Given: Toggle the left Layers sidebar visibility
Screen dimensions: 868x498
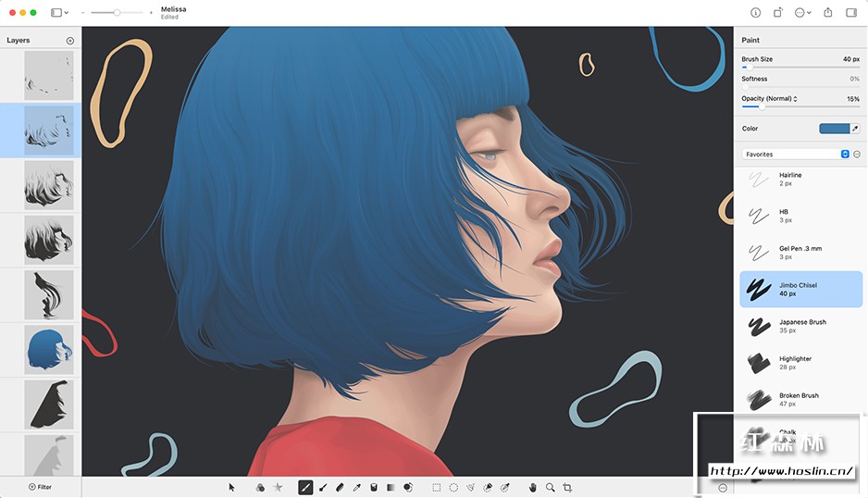Looking at the screenshot, I should coord(56,12).
